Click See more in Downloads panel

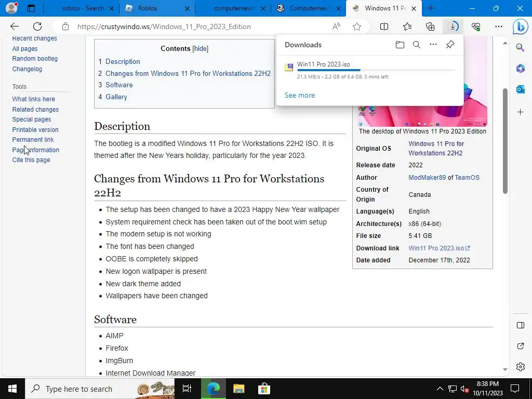point(300,96)
